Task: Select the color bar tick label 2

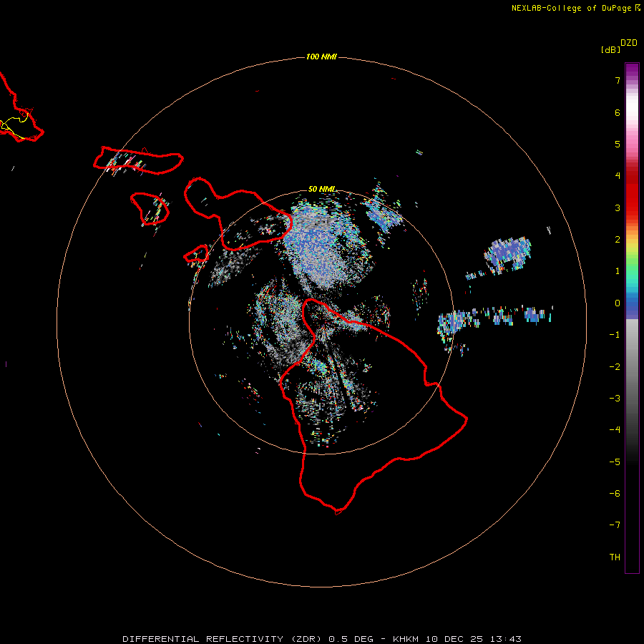Action: click(x=618, y=240)
